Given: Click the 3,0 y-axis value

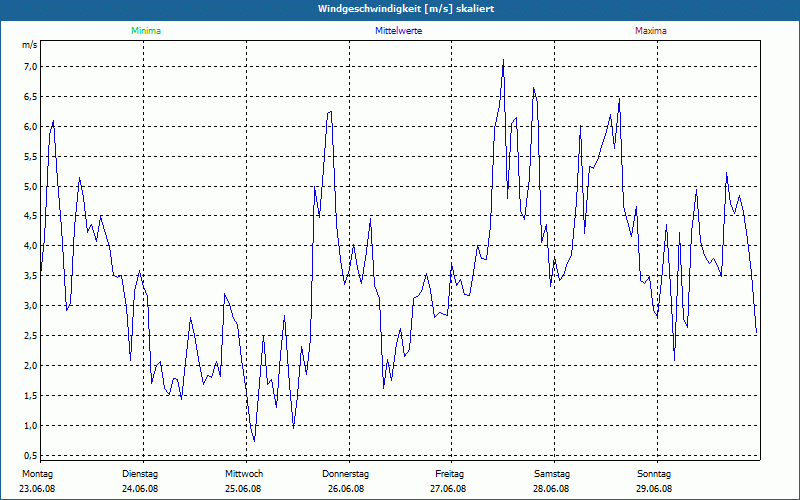Looking at the screenshot, I should click(x=31, y=306).
